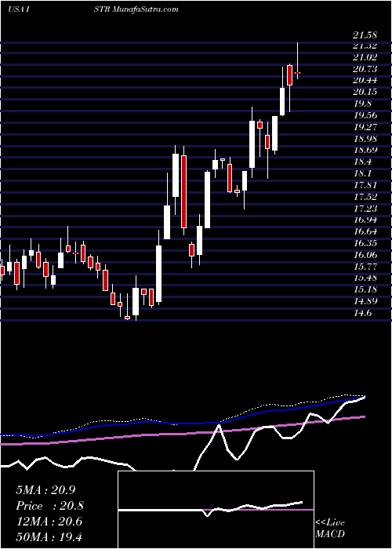Click the 19.56 price label

coord(365,115)
